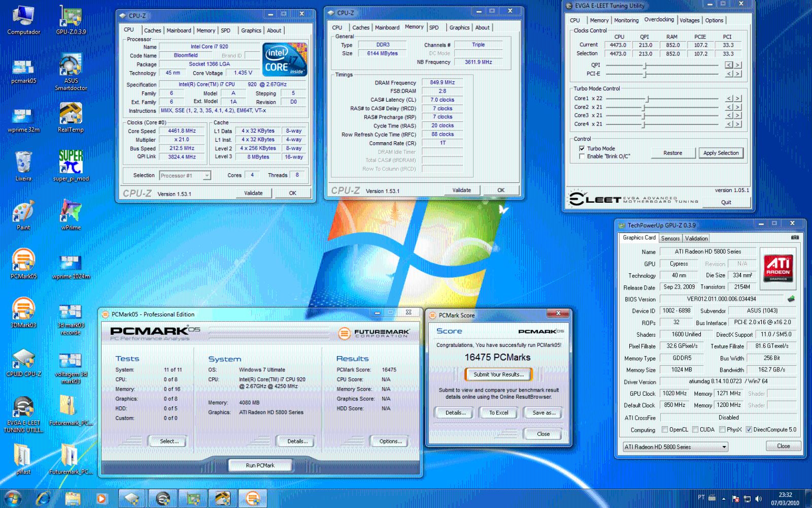
Task: Open the wprime 32m desktop icon
Action: pos(23,119)
